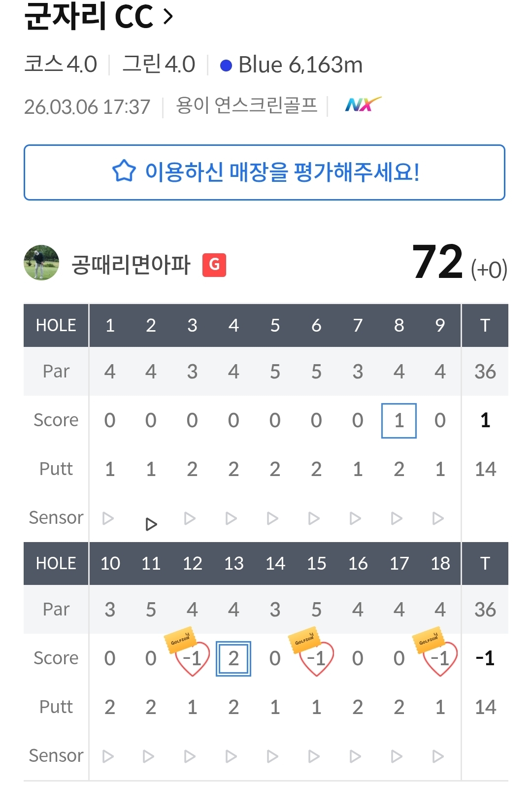Screen dimensions: 532x785
Task: Open 군자리 CC course details chevron
Action: pos(168,17)
